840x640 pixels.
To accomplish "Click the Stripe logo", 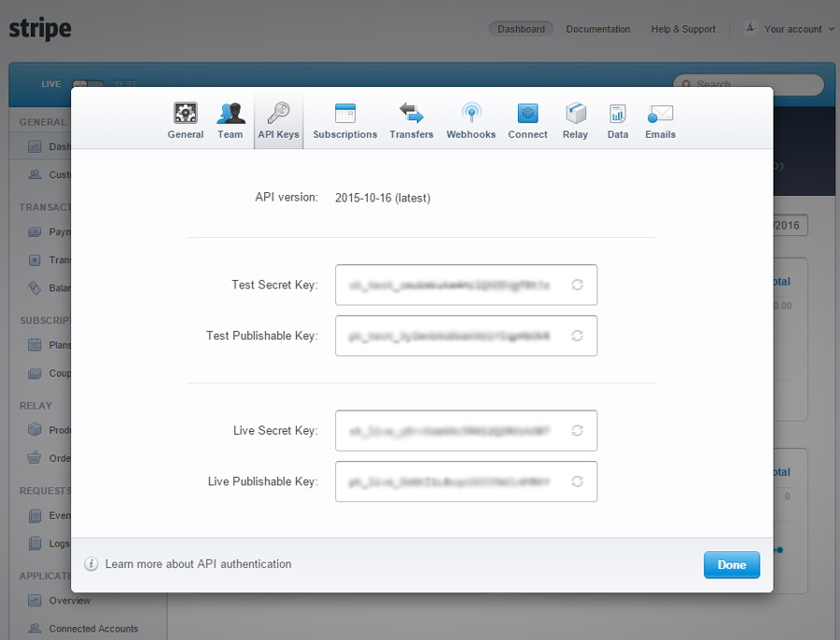I will click(x=40, y=29).
